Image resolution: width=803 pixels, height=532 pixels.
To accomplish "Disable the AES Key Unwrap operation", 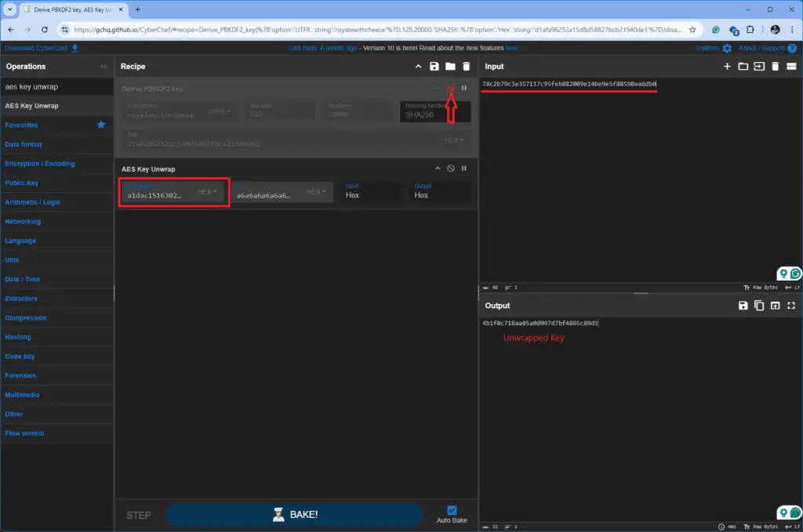I will (451, 168).
